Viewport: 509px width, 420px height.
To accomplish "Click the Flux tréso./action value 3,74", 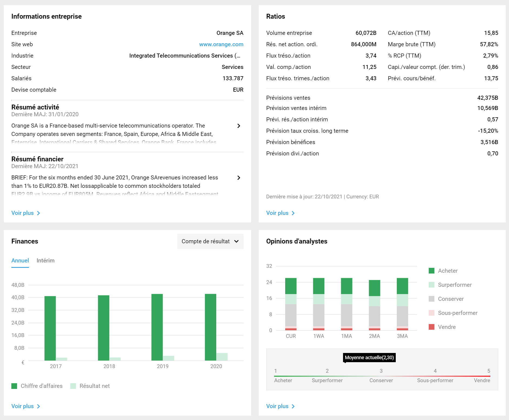I will pyautogui.click(x=371, y=56).
